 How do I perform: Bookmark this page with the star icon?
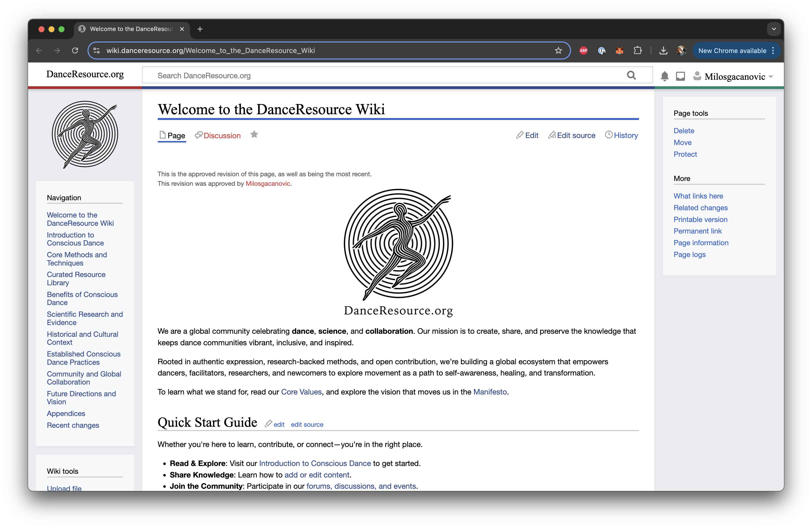point(558,50)
